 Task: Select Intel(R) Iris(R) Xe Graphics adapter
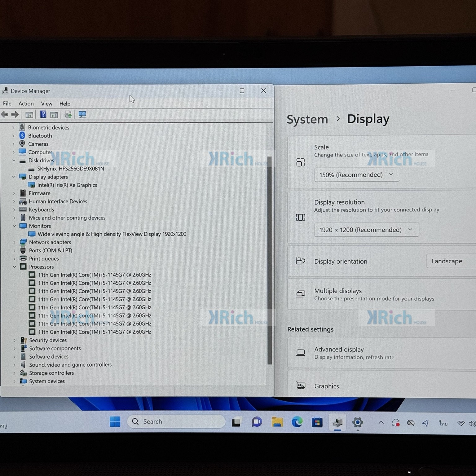[x=67, y=185]
